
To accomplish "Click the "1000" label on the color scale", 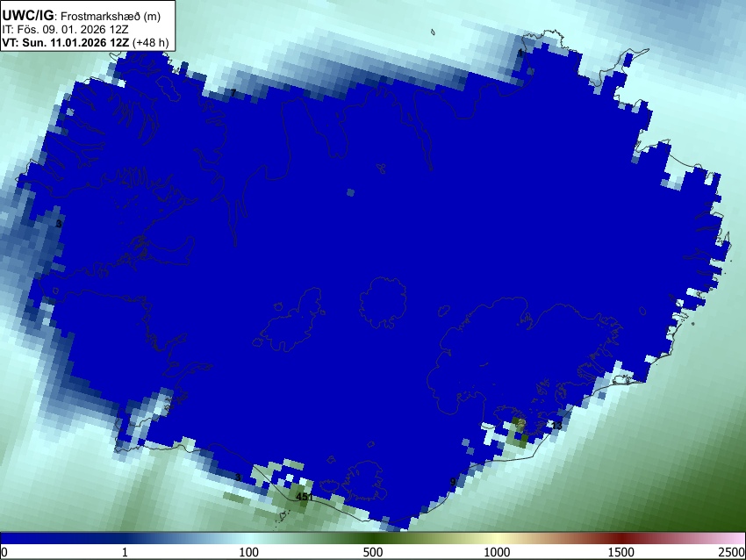I will 497,552.
